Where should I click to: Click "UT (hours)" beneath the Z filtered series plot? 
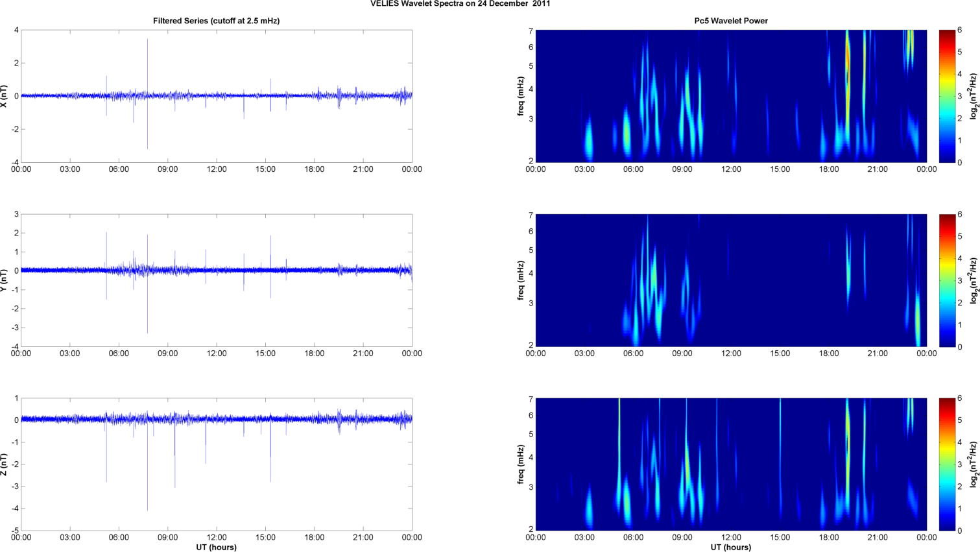[x=217, y=547]
